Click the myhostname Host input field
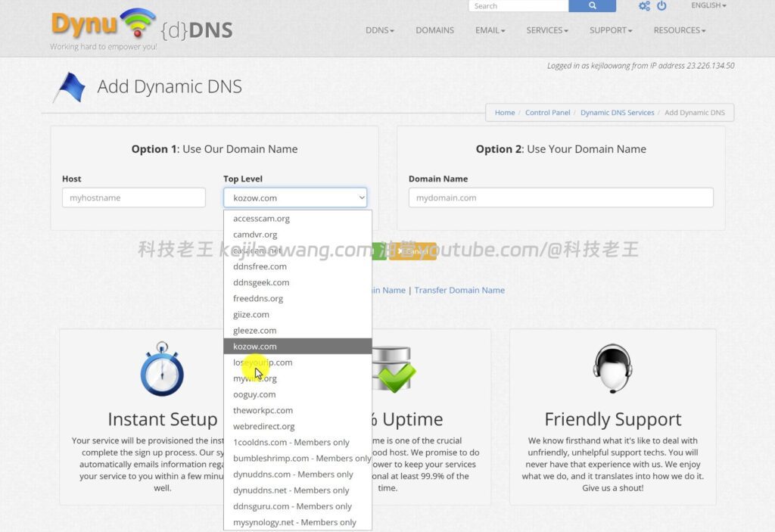The image size is (775, 532). [133, 197]
